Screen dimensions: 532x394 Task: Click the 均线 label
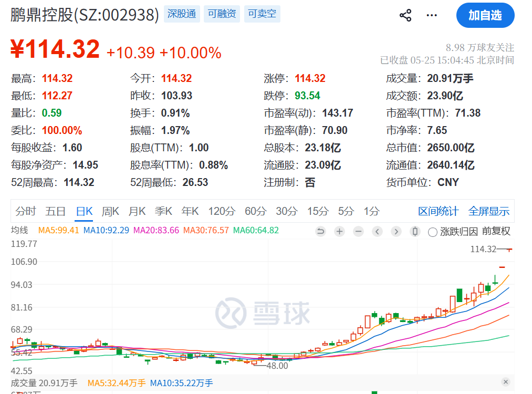[x=19, y=230]
